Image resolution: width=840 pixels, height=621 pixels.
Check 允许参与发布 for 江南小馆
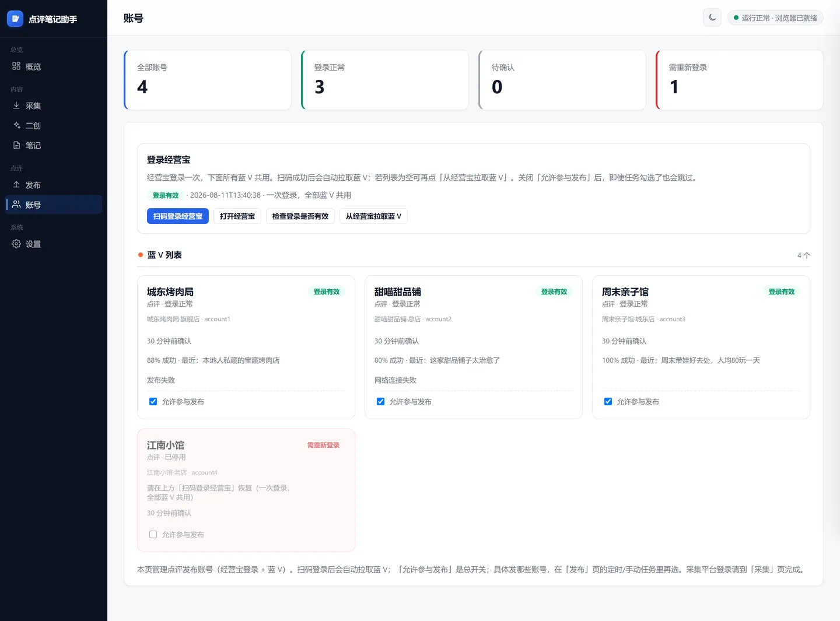coord(153,535)
